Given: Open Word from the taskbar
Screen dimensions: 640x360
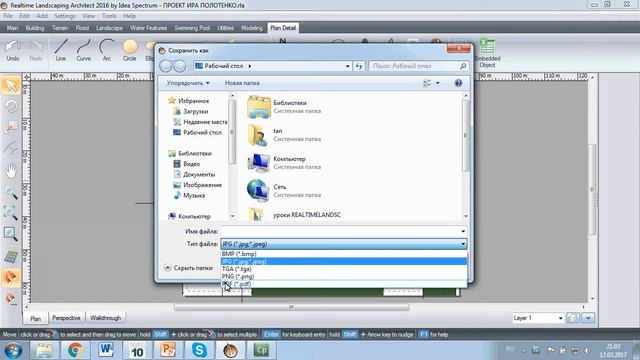Looking at the screenshot, I should click(106, 350).
